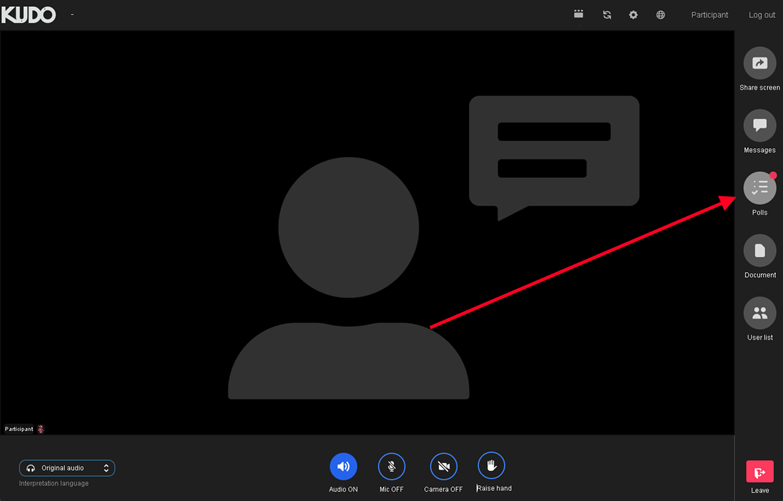Raise your hand

tap(491, 466)
